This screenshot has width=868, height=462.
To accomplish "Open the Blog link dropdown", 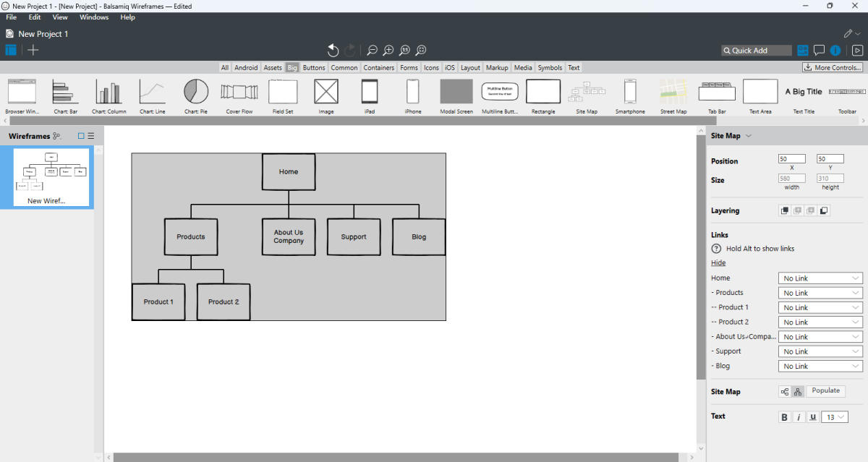I will click(x=821, y=366).
